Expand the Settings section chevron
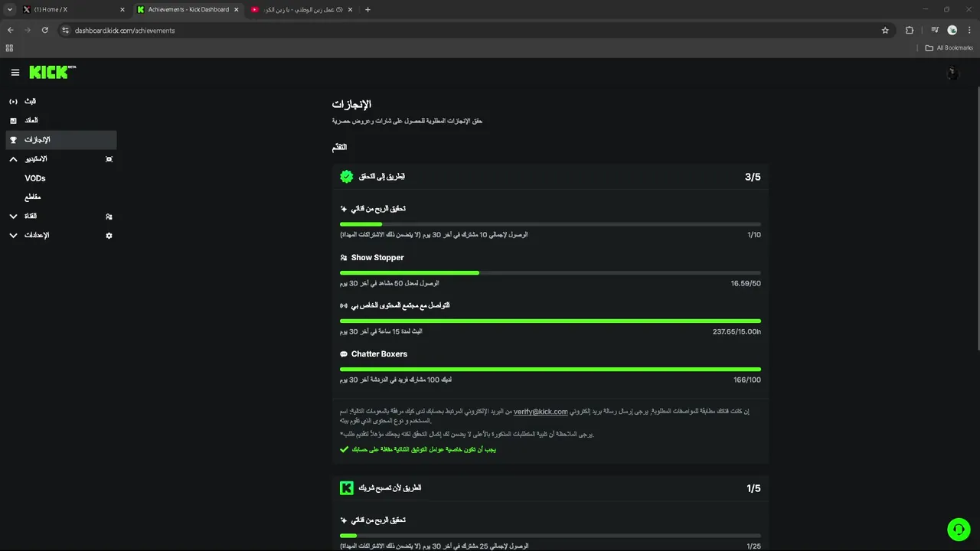 pyautogui.click(x=13, y=236)
